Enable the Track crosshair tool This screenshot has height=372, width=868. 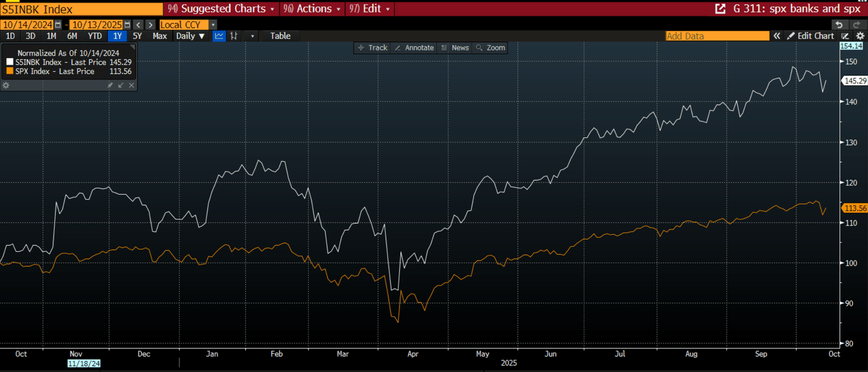(372, 48)
